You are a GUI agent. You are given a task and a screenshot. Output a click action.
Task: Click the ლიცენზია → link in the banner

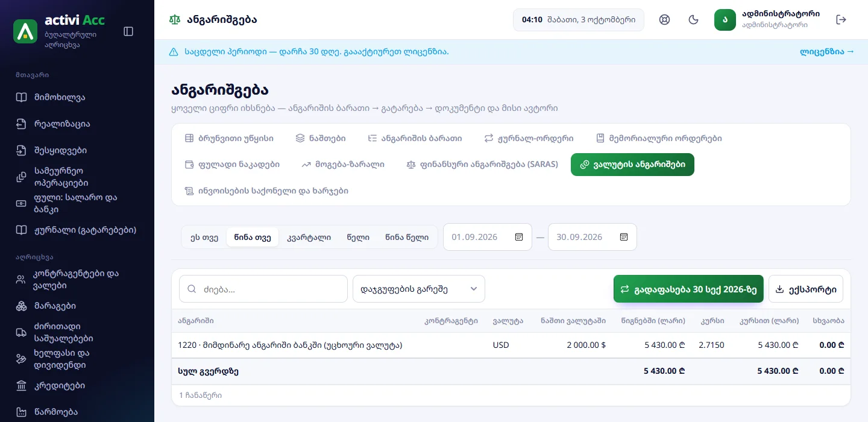[827, 52]
